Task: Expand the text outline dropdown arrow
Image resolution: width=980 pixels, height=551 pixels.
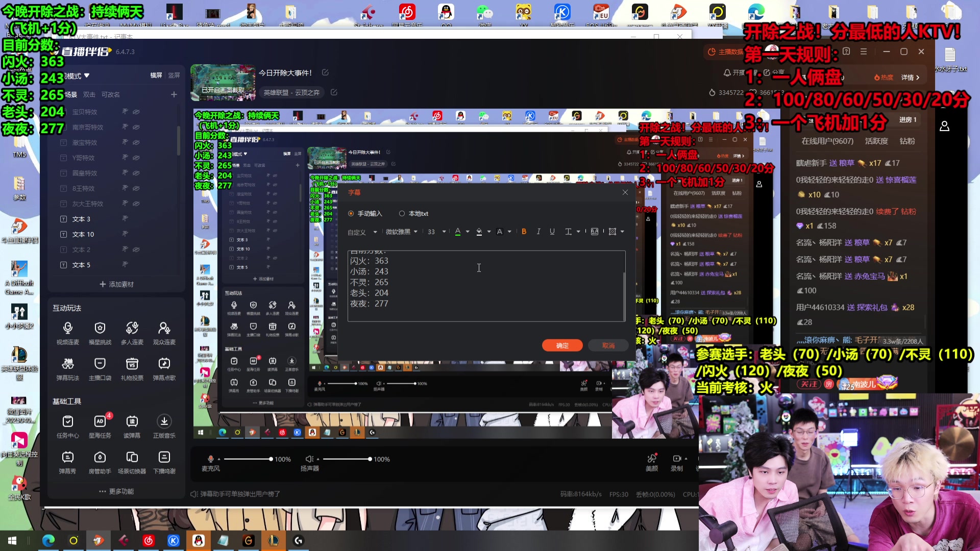Action: pyautogui.click(x=509, y=232)
